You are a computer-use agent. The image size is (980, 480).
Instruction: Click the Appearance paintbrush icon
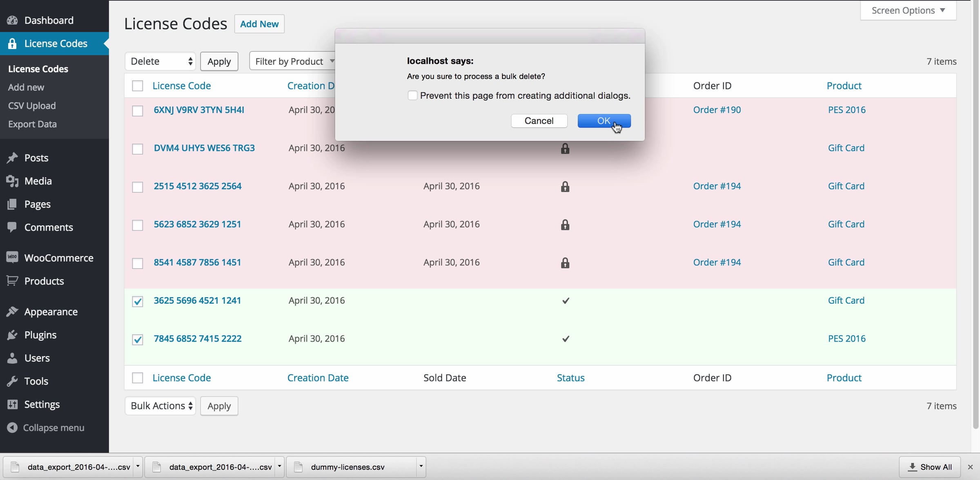pyautogui.click(x=12, y=312)
